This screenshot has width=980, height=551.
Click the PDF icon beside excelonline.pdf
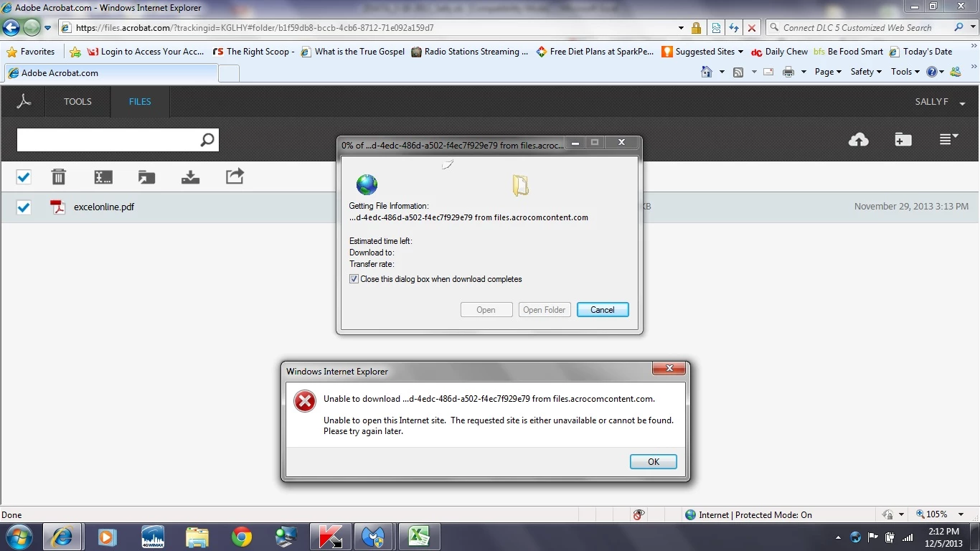point(57,207)
